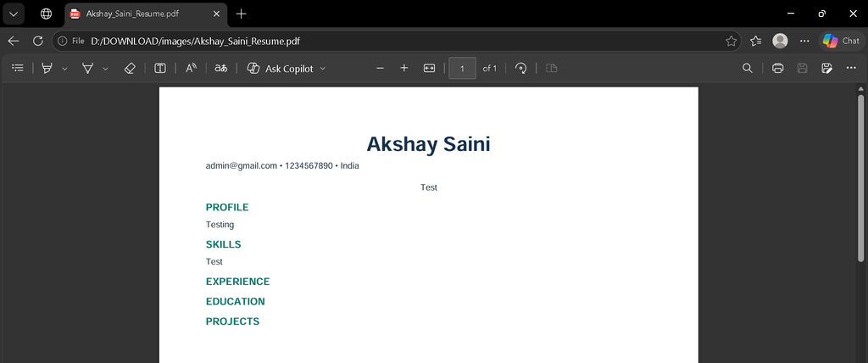Open the Translate icon
The image size is (868, 363).
coord(221,68)
